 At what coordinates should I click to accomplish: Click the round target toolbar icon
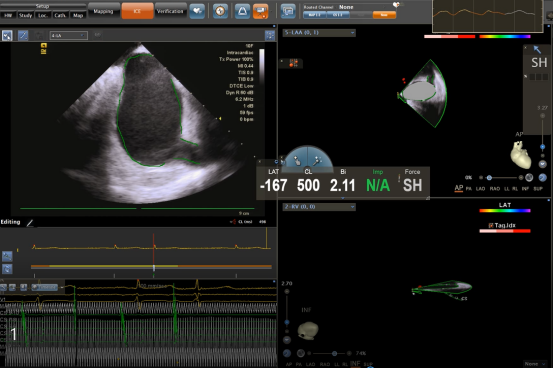pyautogui.click(x=220, y=11)
